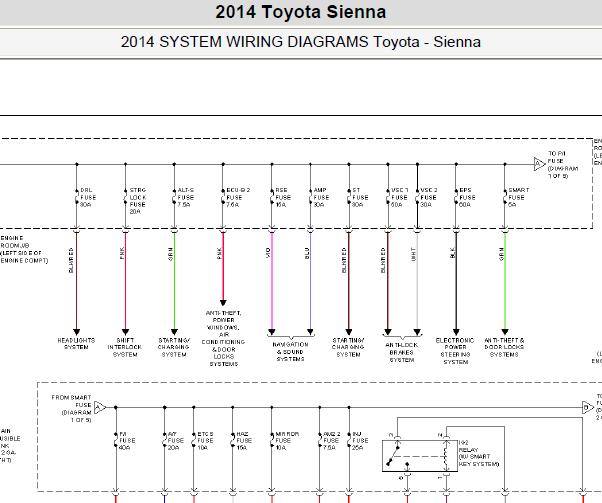Viewport: 602px width, 503px height.
Task: Select the HAZ FUSE 15A label
Action: point(244,440)
